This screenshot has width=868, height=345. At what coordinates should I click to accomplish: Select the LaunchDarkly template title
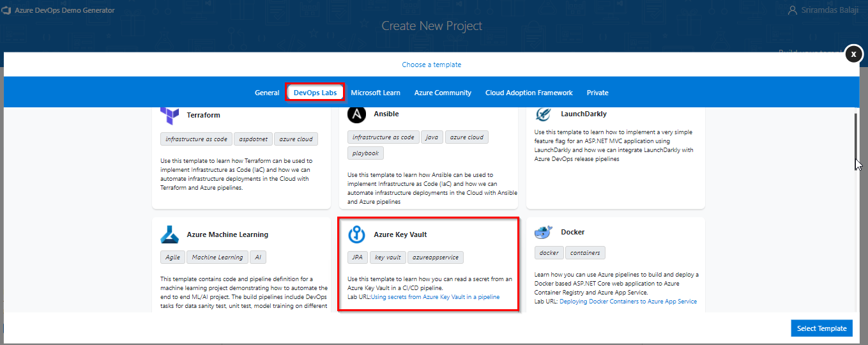pos(584,114)
